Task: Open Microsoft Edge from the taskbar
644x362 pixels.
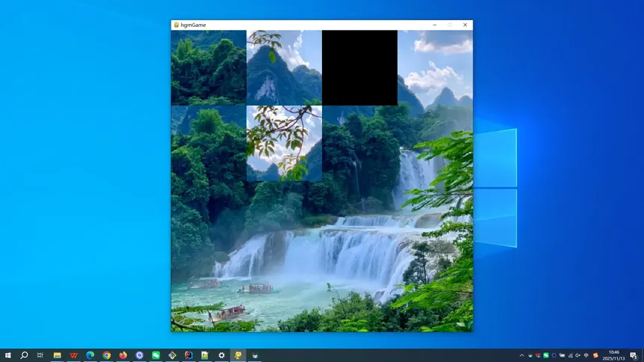Action: click(90, 355)
